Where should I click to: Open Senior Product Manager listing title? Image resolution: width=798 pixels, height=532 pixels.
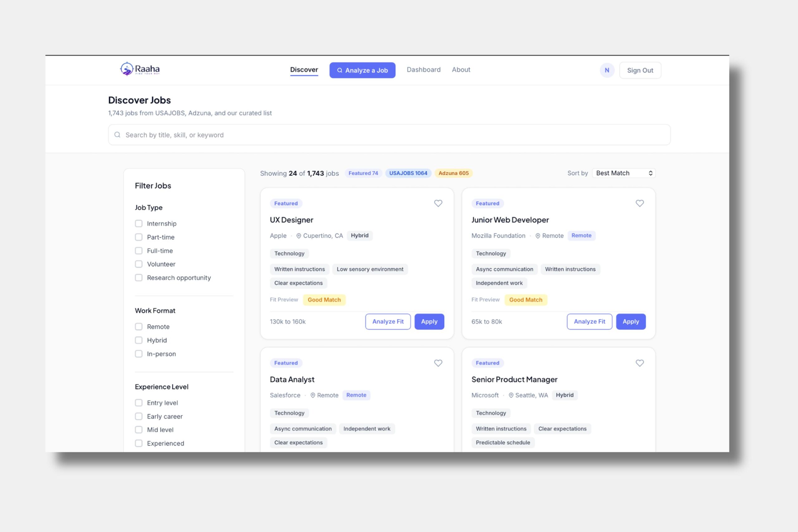point(514,379)
